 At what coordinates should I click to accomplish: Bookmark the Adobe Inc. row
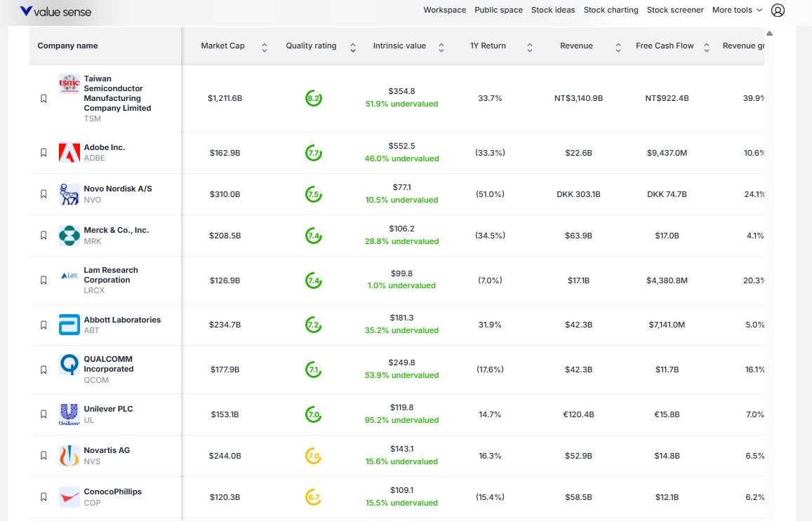(x=44, y=153)
